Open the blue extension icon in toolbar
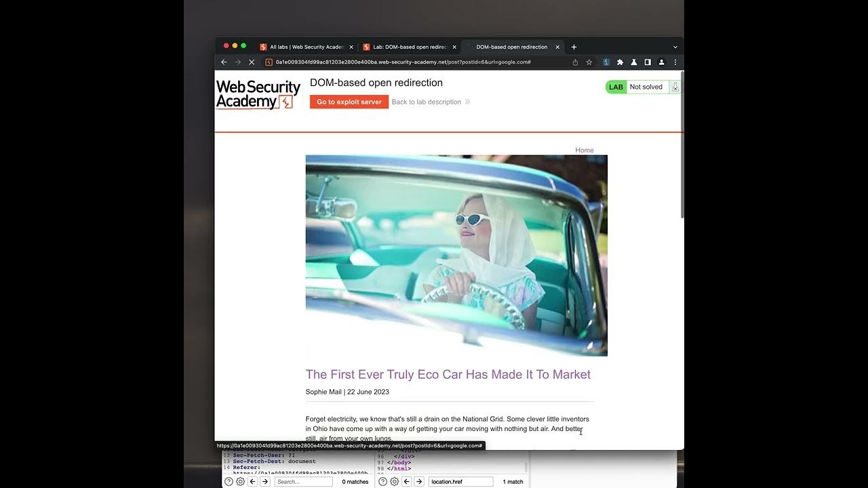Screen dimensions: 868x488 606,62
